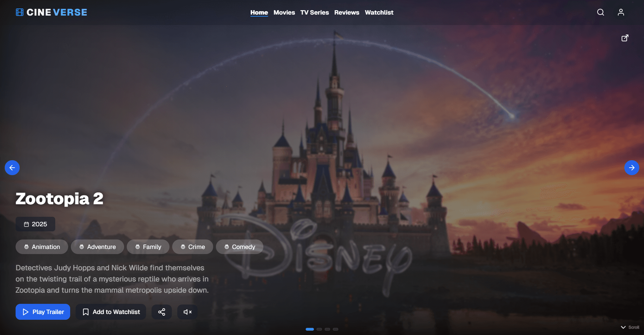Select the second carousel dot
Viewport: 644px width, 335px height.
click(x=319, y=329)
